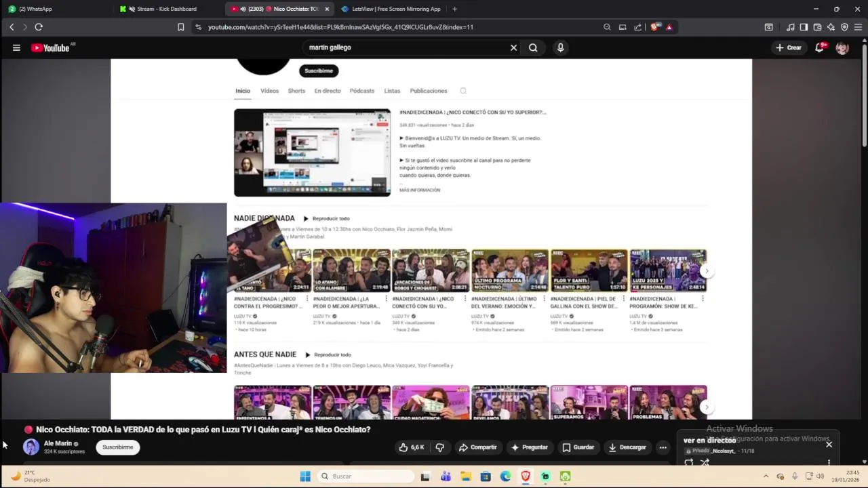Image resolution: width=868 pixels, height=488 pixels.
Task: Open the Ale Marin channel avatar
Action: click(x=31, y=447)
